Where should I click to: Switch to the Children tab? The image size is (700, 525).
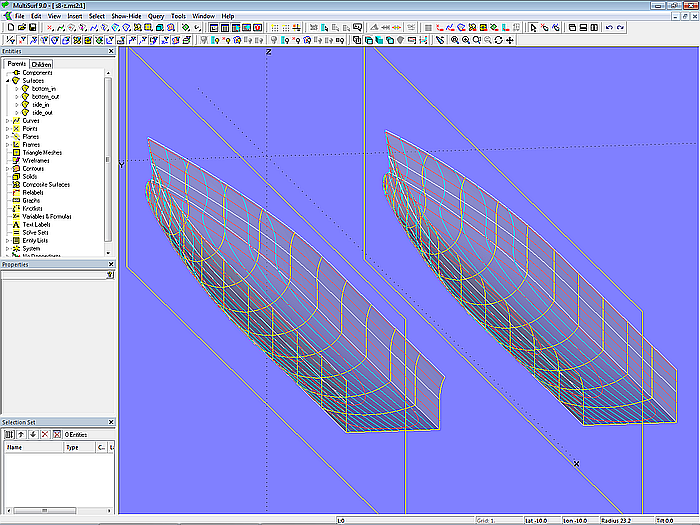point(42,64)
